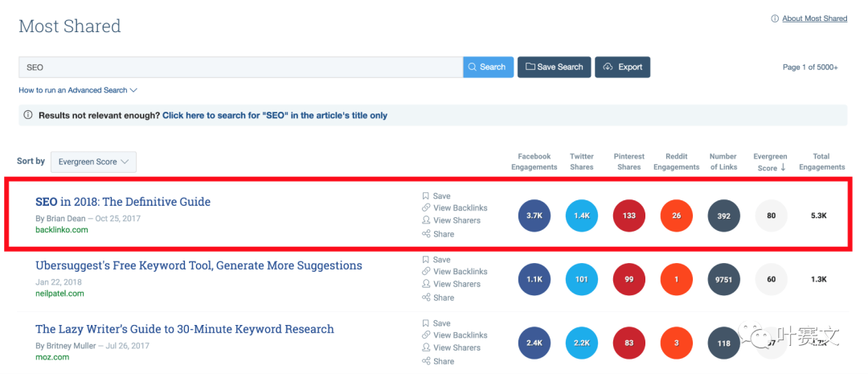Click the Reddit Engagements column header
The image size is (868, 374).
click(677, 162)
